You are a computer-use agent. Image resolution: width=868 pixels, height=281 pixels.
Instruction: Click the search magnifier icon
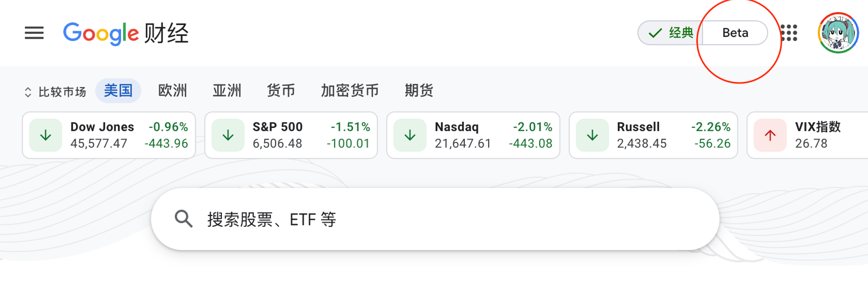click(183, 219)
